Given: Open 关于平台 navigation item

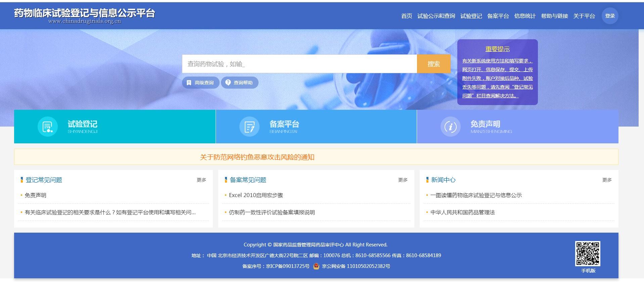Looking at the screenshot, I should (x=584, y=16).
